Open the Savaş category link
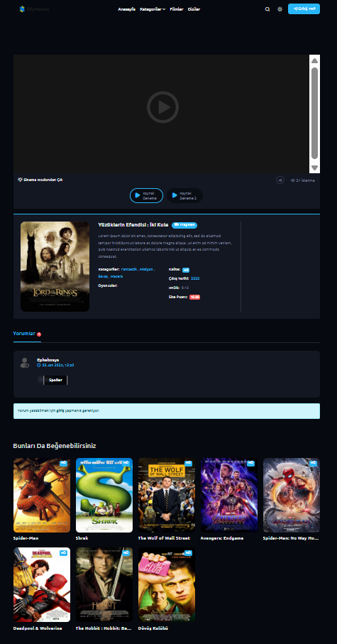The width and height of the screenshot is (337, 644). [102, 276]
